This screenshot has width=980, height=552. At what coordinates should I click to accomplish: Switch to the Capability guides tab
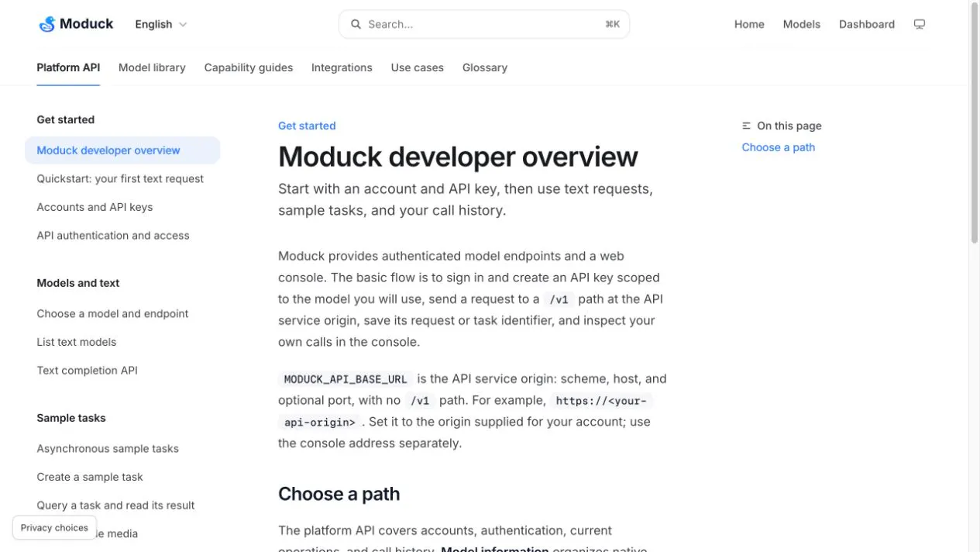(249, 67)
